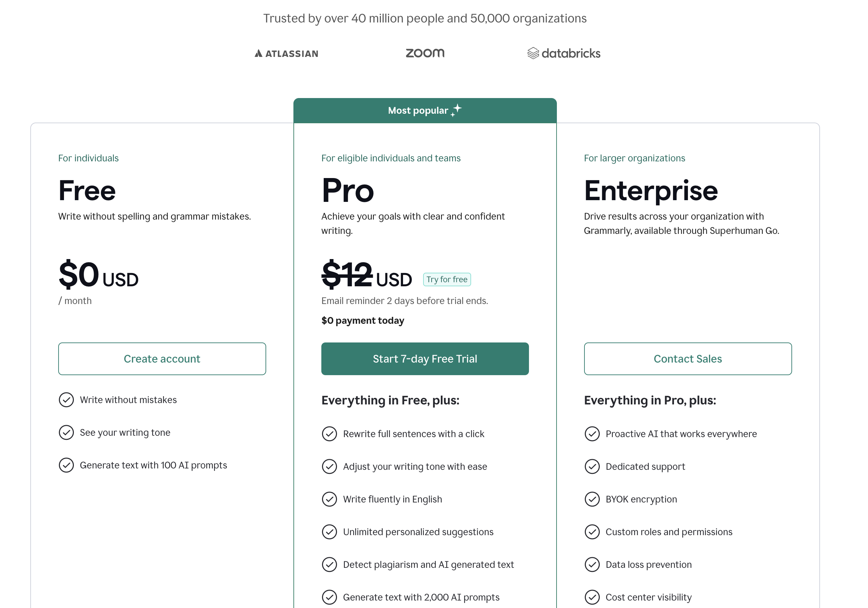The image size is (868, 608).
Task: Click the Unlimited personalized suggestions feature text
Action: (418, 532)
